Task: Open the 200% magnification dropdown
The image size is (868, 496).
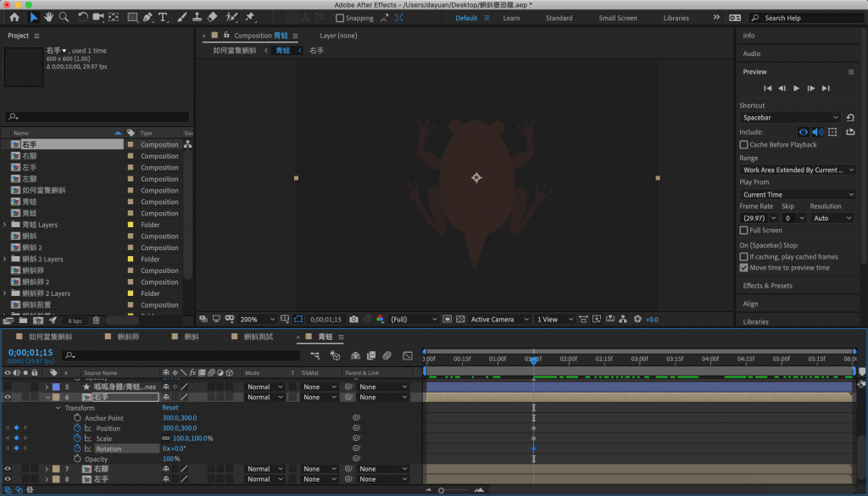Action: pos(257,320)
